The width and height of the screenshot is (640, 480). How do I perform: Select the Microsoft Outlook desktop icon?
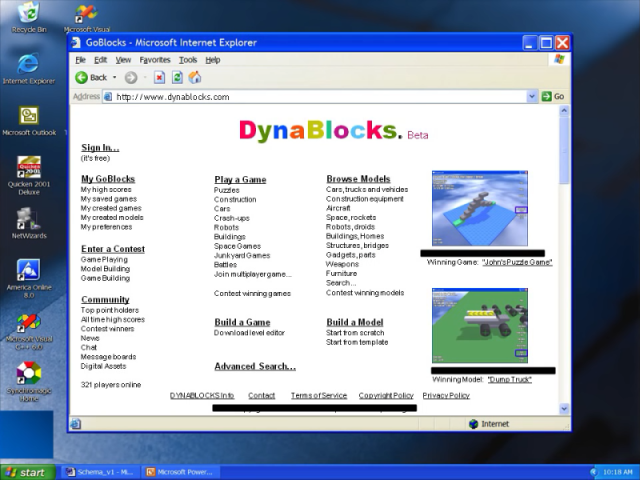tap(29, 121)
